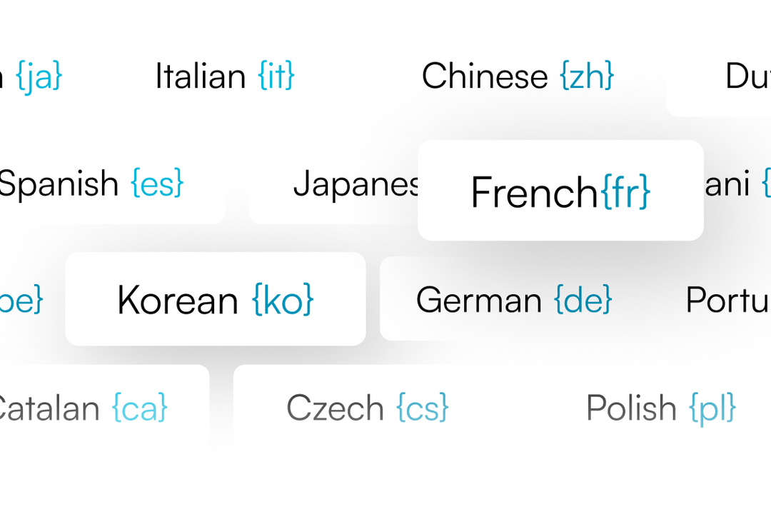Pick the Chinese language option
This screenshot has height=532, width=771.
(x=517, y=76)
